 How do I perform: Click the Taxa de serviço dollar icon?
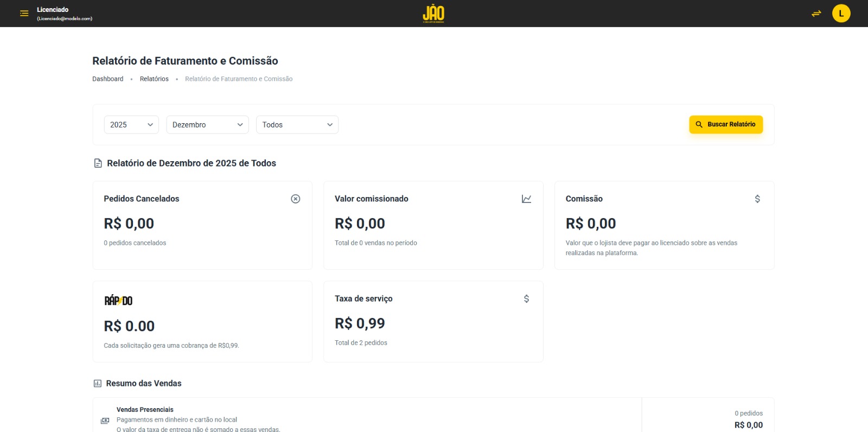click(x=526, y=299)
